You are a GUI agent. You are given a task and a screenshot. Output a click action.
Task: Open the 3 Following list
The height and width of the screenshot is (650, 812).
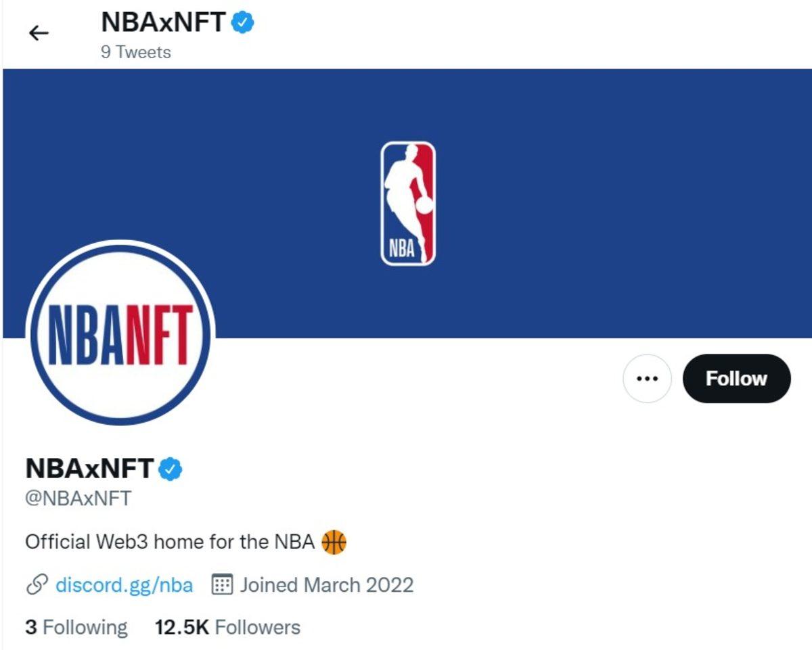76,627
